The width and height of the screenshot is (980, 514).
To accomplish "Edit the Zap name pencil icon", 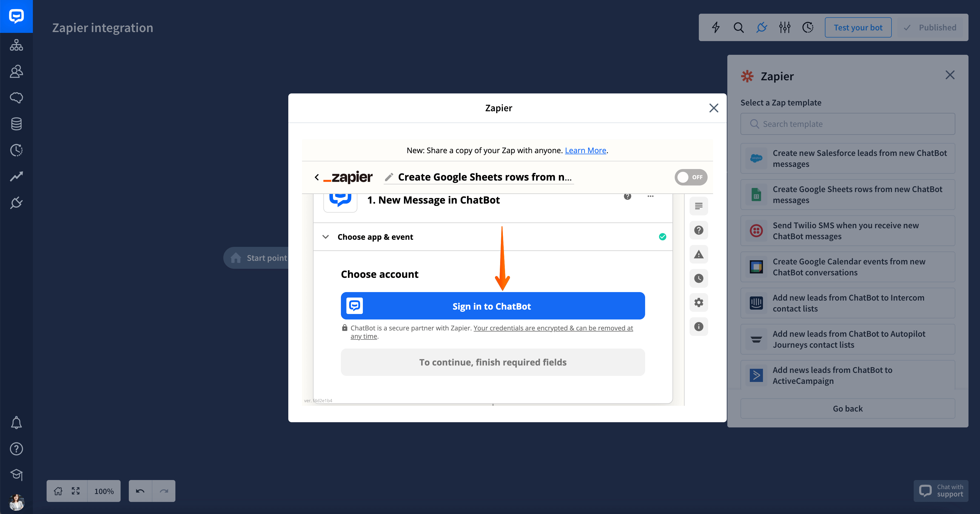I will click(x=389, y=177).
